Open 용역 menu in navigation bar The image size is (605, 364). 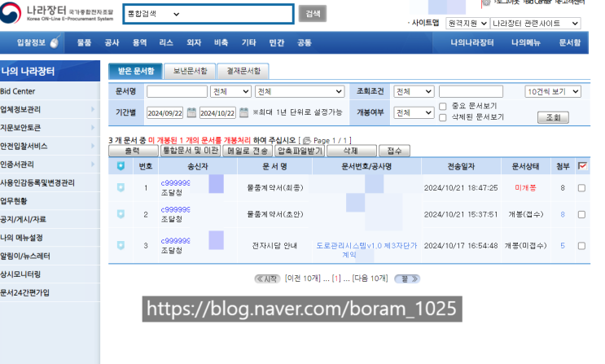coord(140,43)
